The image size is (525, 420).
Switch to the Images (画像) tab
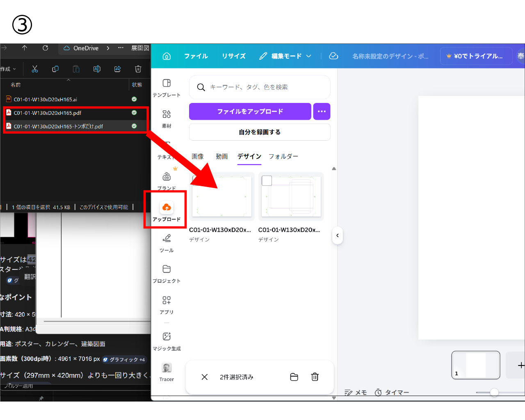click(198, 156)
